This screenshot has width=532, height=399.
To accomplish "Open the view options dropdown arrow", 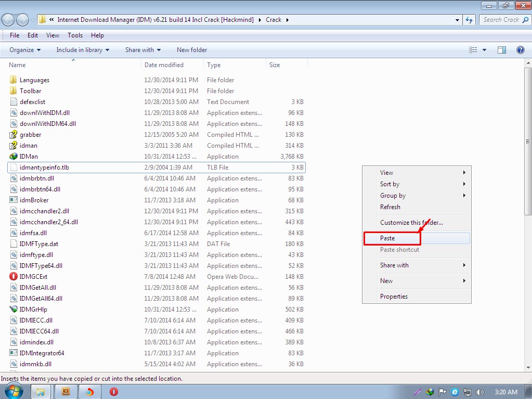I will (485, 50).
